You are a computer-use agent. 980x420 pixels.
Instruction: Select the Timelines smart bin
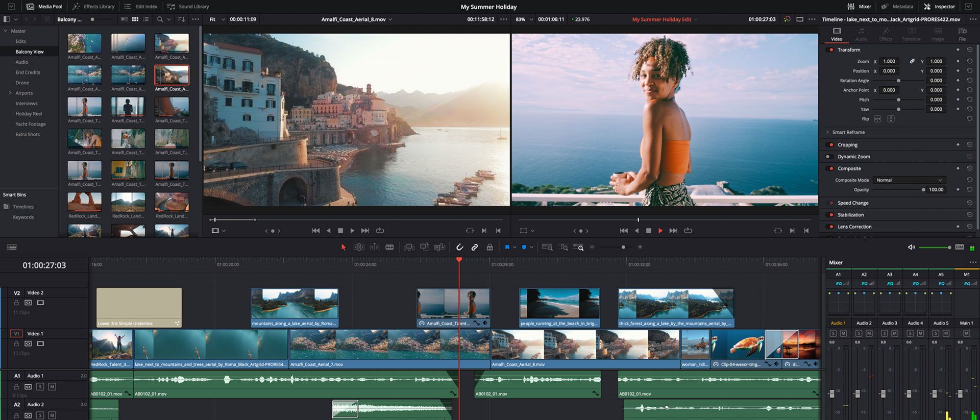tap(23, 207)
